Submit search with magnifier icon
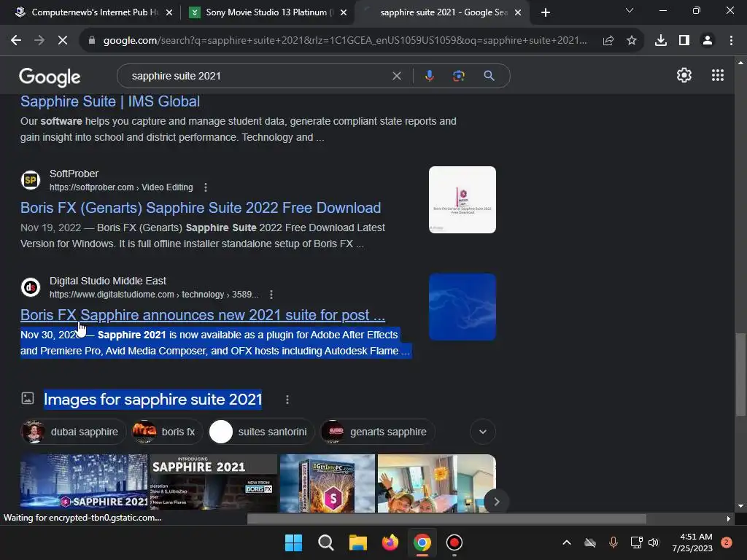This screenshot has height=560, width=747. 489,76
